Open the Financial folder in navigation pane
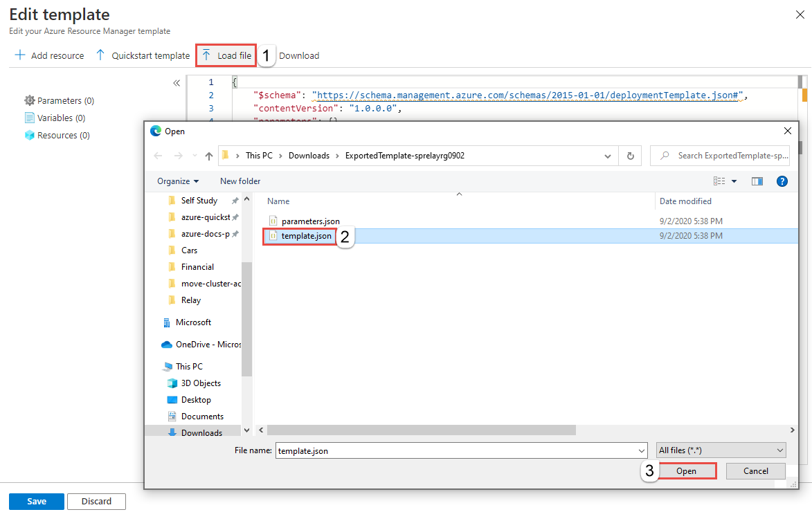Screen dimensions: 812x512 tap(197, 266)
